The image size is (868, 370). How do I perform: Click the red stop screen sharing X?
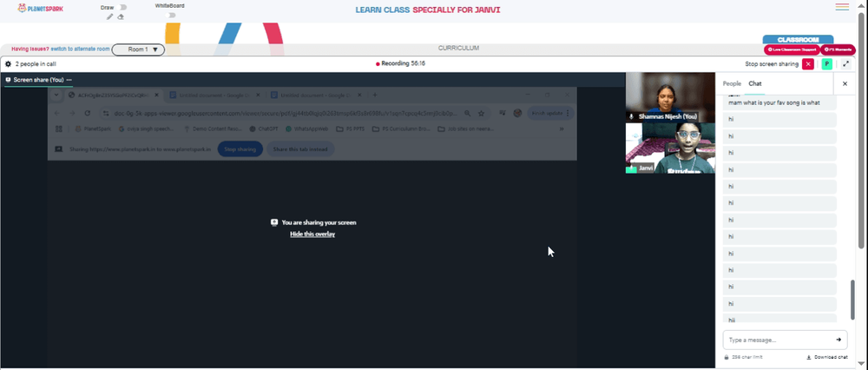pos(808,64)
